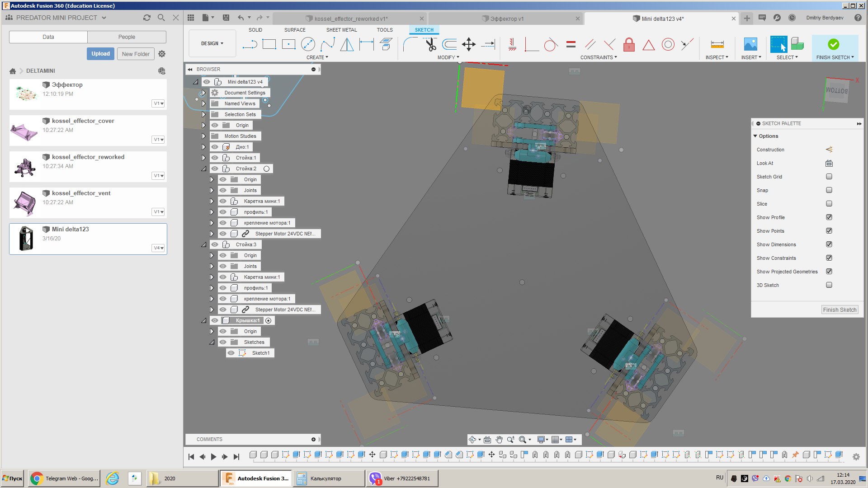
Task: Click the Insert image icon
Action: point(750,44)
